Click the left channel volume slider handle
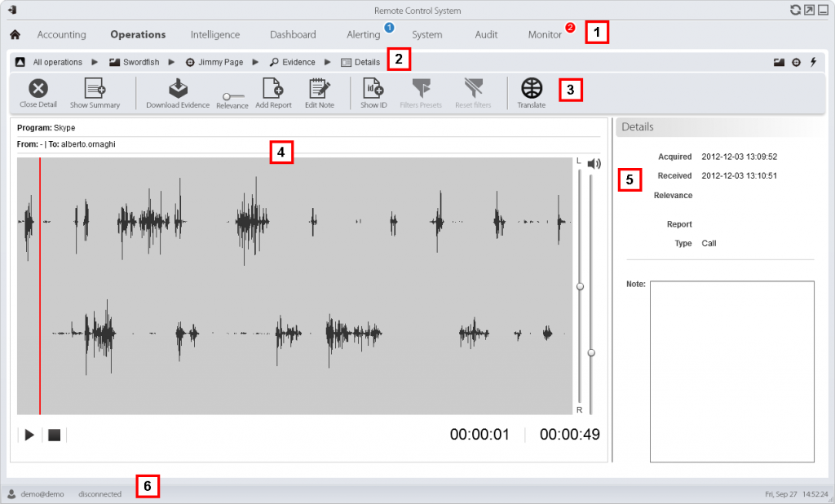Image resolution: width=835 pixels, height=504 pixels. pyautogui.click(x=580, y=286)
